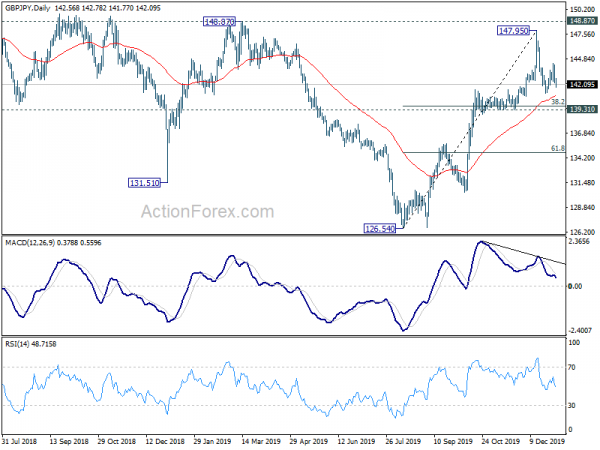Select the 148.870 high price label
Screen dimensions: 600x450
(219, 22)
